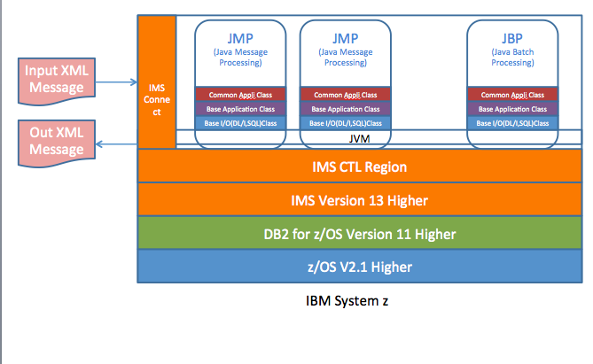Click the IMS CTL Region bar
Viewport: 593px width, 364px height.
[x=360, y=167]
